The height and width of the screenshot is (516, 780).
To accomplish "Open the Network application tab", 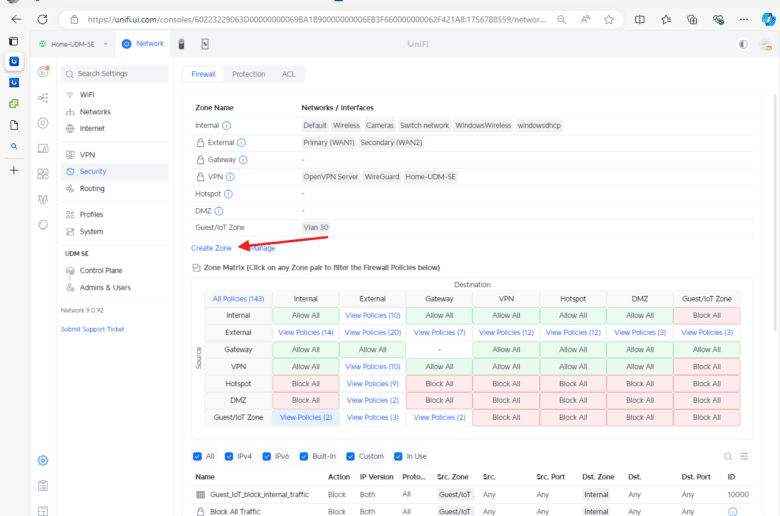I will click(x=143, y=44).
